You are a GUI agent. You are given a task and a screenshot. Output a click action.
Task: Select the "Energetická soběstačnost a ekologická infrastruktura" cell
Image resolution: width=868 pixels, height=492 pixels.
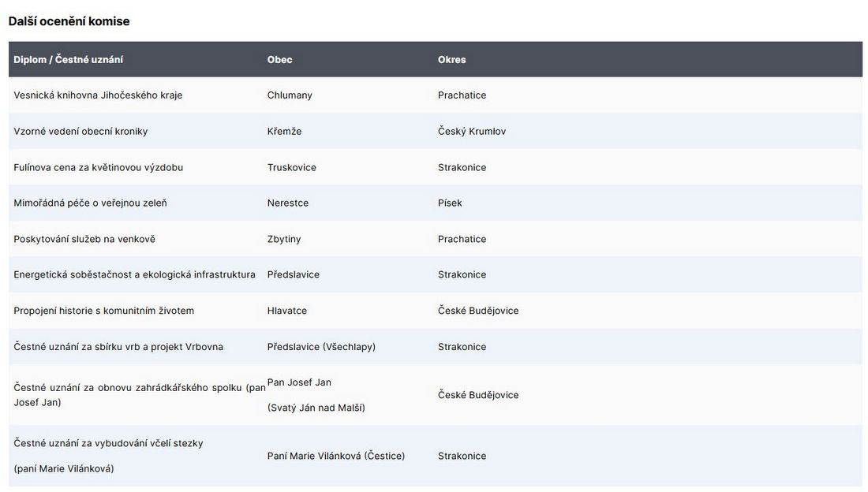pos(134,275)
